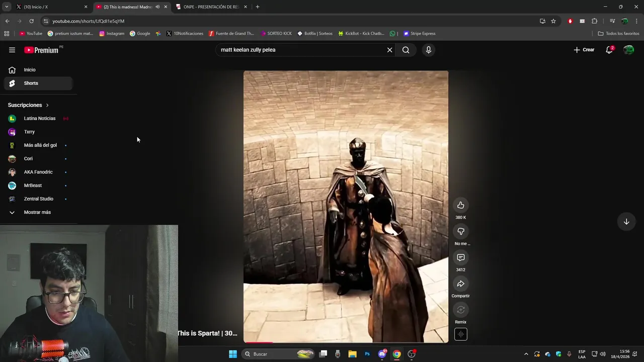Share the Short via Compartir icon
The image size is (644, 362).
[460, 284]
